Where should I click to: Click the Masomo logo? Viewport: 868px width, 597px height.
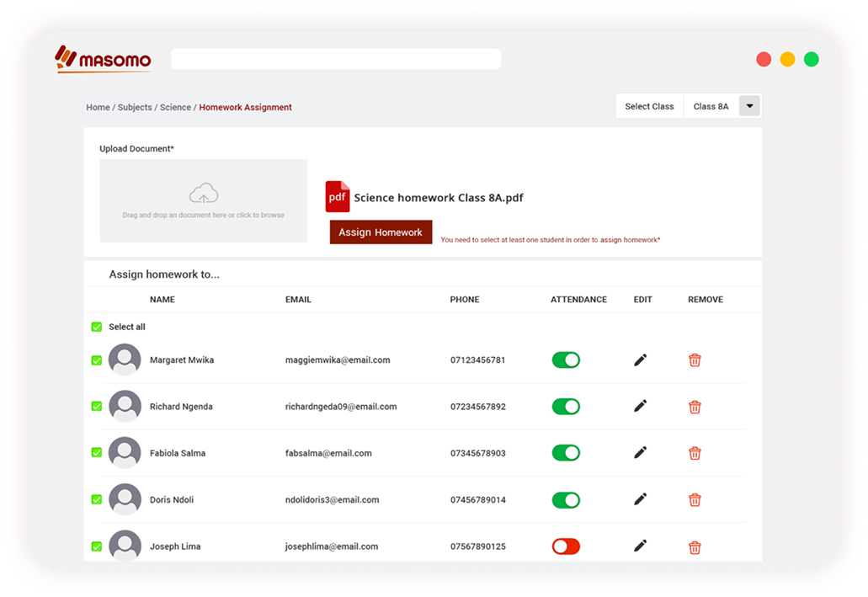tap(104, 59)
